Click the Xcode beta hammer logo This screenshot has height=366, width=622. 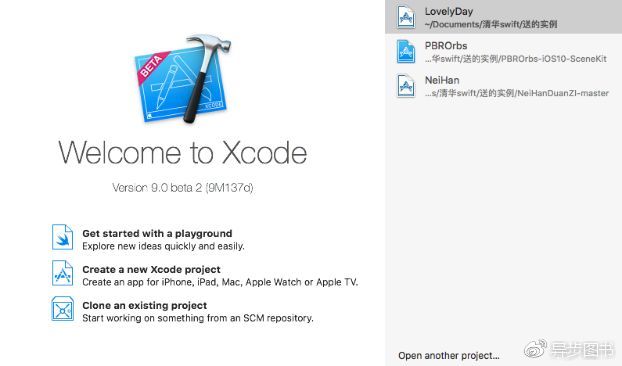182,79
